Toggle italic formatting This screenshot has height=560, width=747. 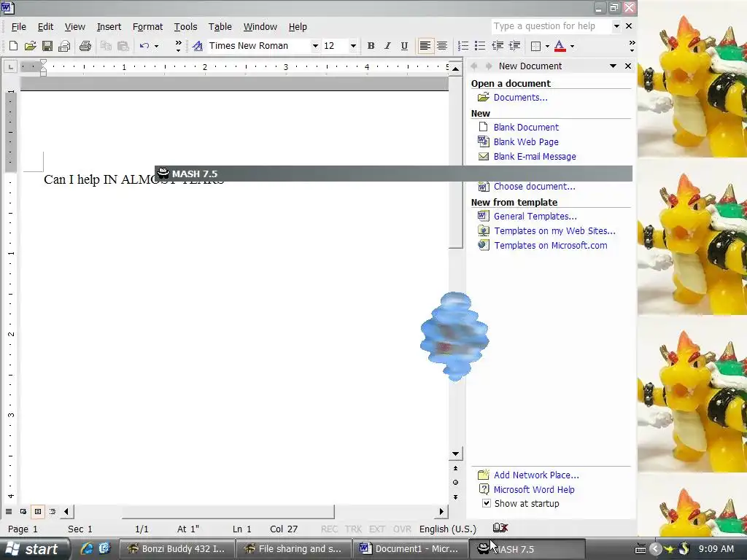point(387,46)
